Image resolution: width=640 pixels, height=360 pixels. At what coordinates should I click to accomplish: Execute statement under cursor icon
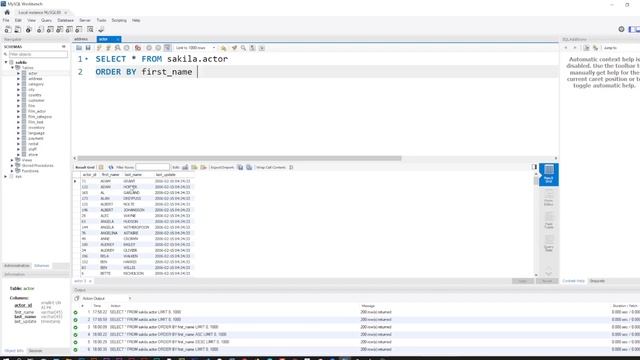click(108, 48)
